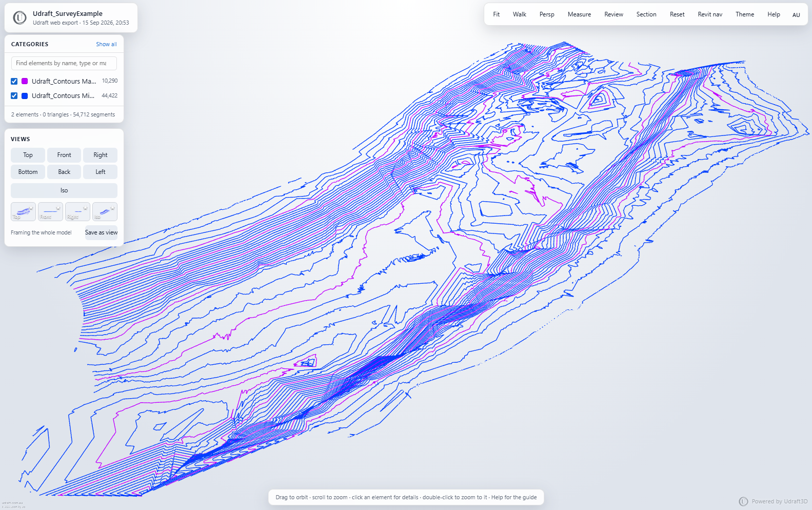Screen dimensions: 812x510
Task: Click the Show all categories link
Action: point(106,44)
